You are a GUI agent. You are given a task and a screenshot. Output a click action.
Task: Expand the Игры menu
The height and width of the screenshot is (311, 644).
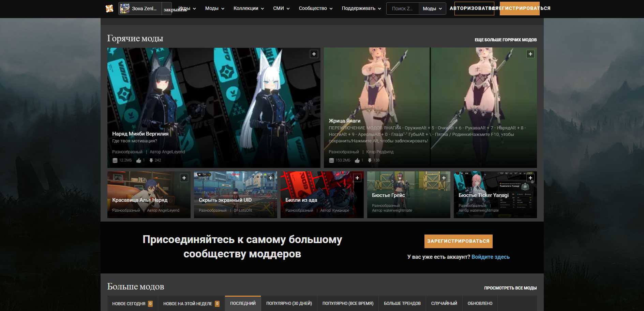(x=187, y=9)
